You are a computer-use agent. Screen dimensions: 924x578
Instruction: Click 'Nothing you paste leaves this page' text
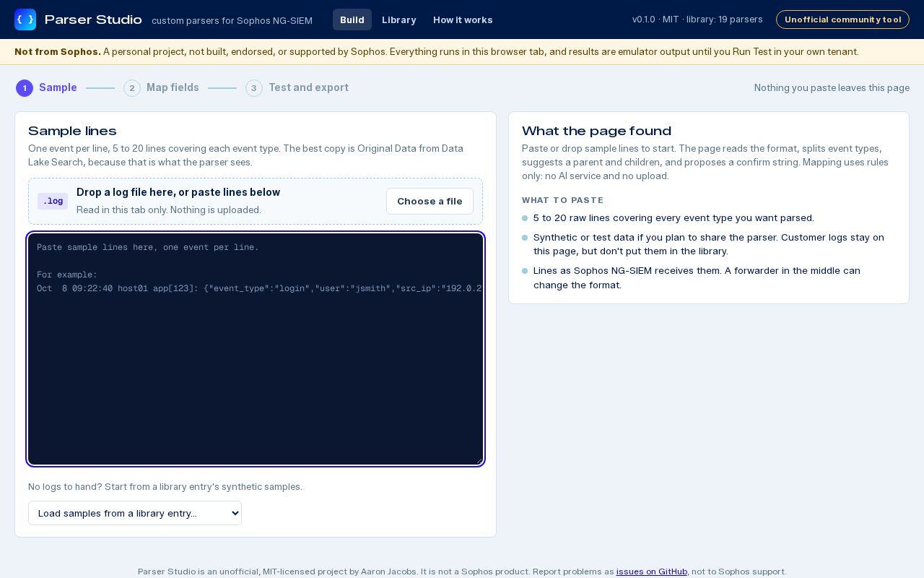pyautogui.click(x=832, y=87)
